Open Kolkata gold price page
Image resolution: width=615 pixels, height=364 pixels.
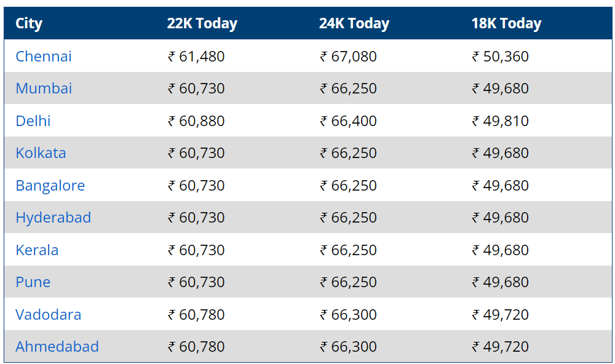[x=41, y=153]
